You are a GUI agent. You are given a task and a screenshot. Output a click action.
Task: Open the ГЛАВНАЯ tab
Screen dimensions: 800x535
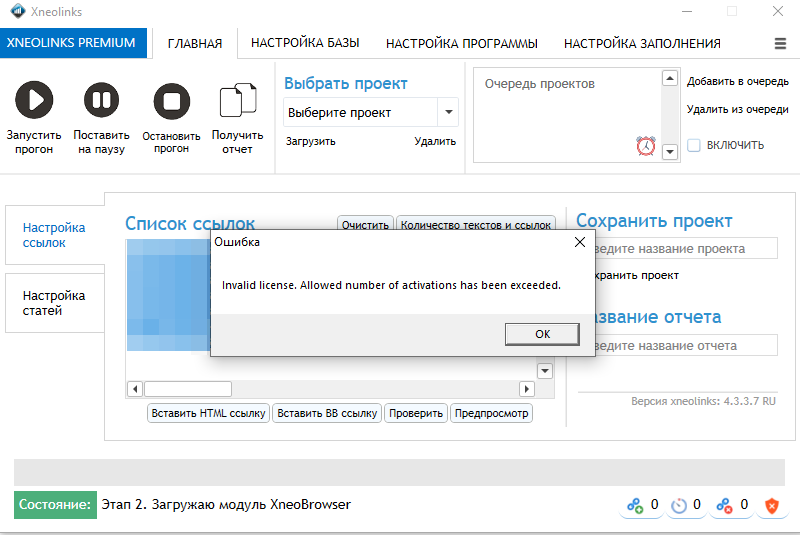pos(195,43)
